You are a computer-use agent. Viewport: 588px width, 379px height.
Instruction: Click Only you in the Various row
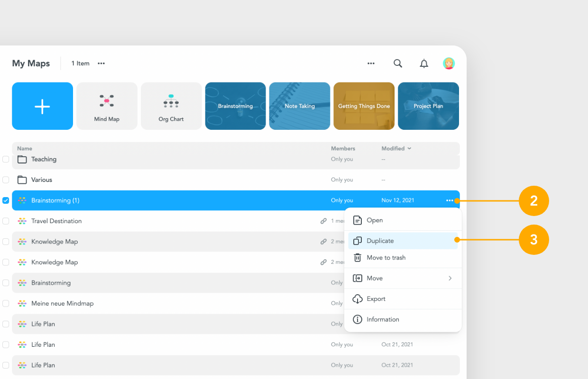coord(342,180)
